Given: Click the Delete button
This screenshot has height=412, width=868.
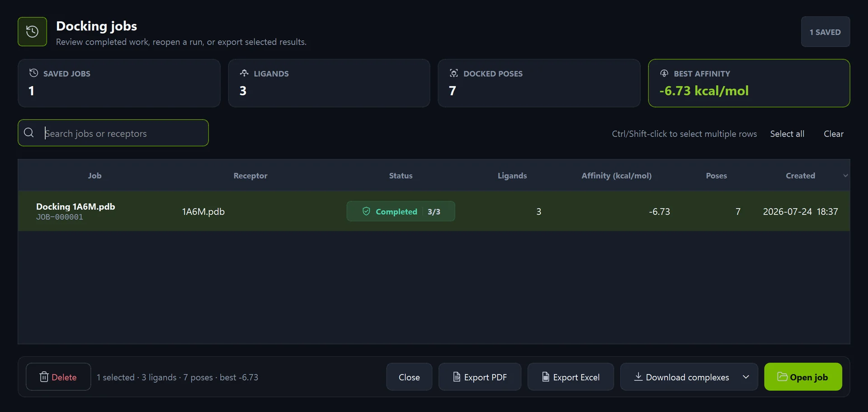Looking at the screenshot, I should (x=58, y=377).
